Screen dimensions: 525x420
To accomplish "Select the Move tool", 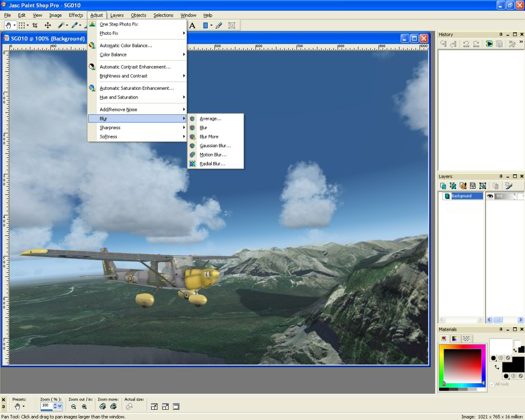I will [48, 25].
